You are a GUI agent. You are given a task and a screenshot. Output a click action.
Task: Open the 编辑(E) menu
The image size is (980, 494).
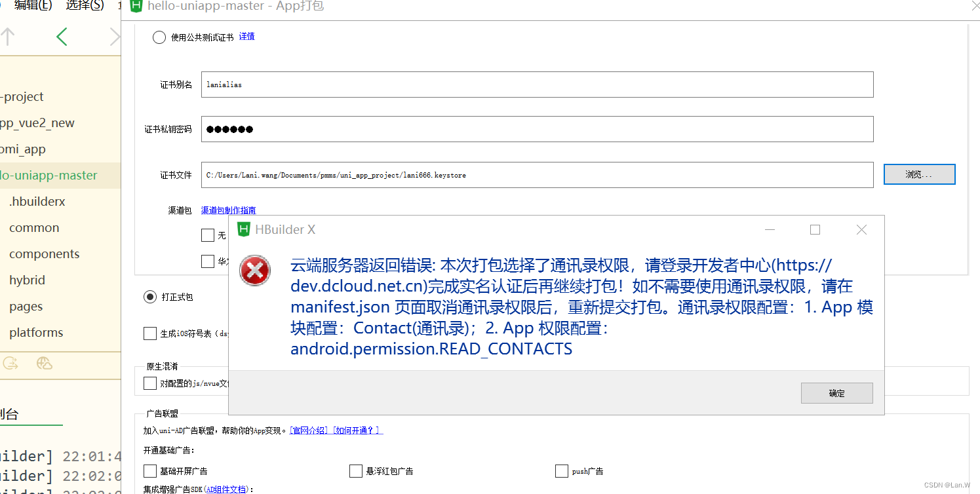[33, 6]
